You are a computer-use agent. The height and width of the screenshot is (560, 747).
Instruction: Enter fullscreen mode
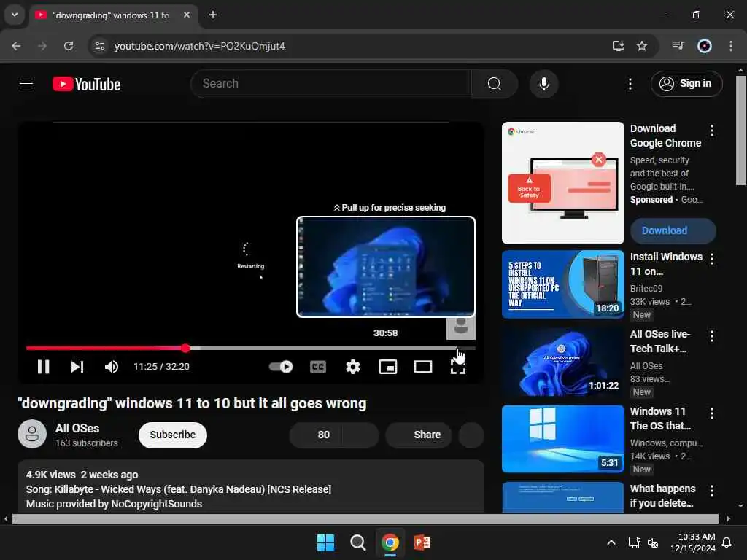coord(458,367)
